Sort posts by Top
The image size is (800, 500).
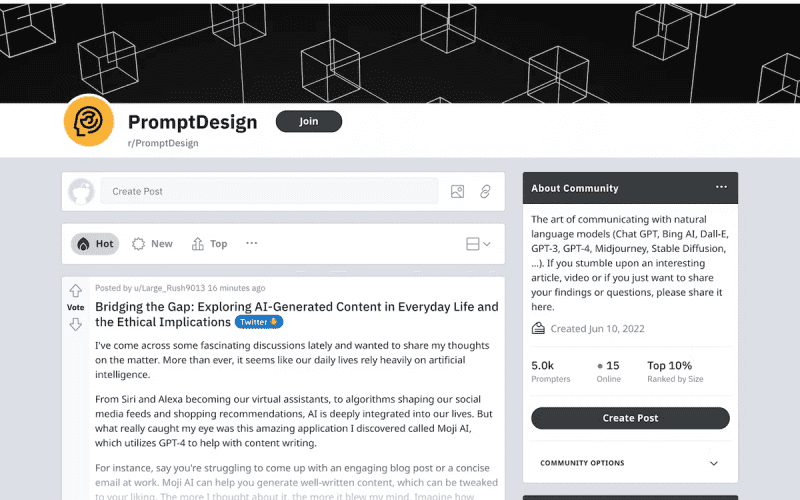[x=209, y=244]
